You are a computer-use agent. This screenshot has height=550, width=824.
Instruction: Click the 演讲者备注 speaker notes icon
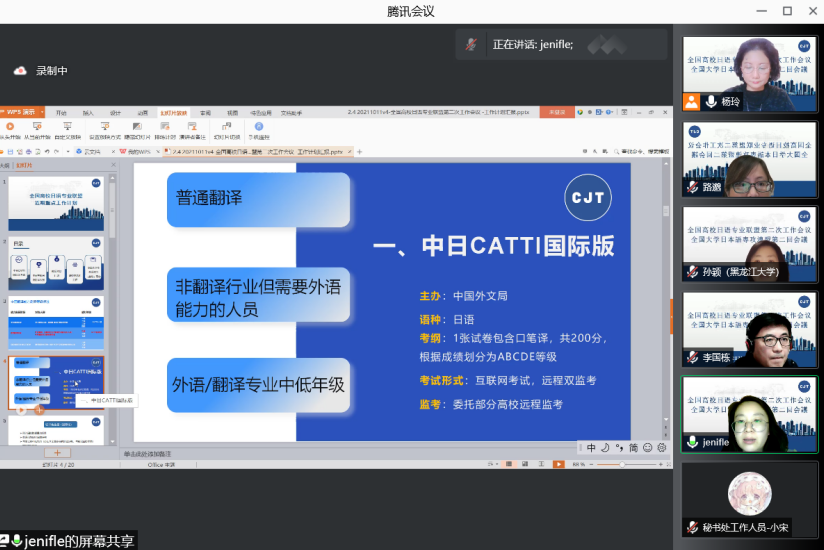(x=192, y=127)
